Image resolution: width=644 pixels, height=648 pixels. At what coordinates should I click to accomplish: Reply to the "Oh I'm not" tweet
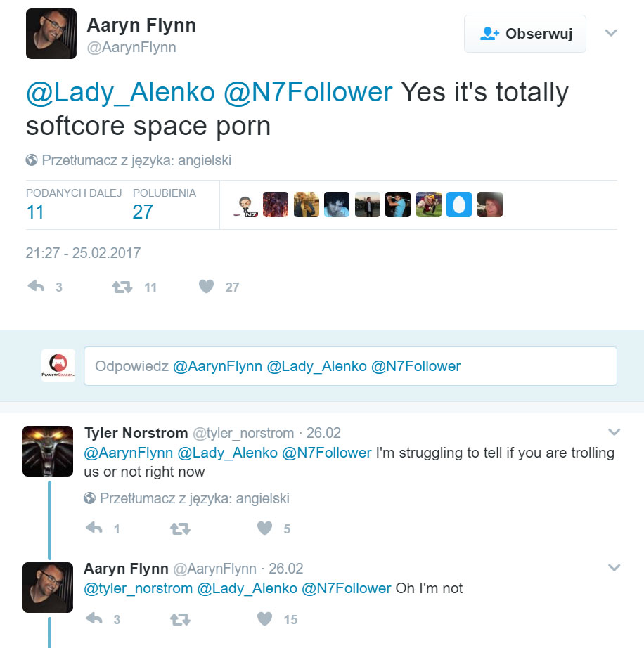point(94,619)
